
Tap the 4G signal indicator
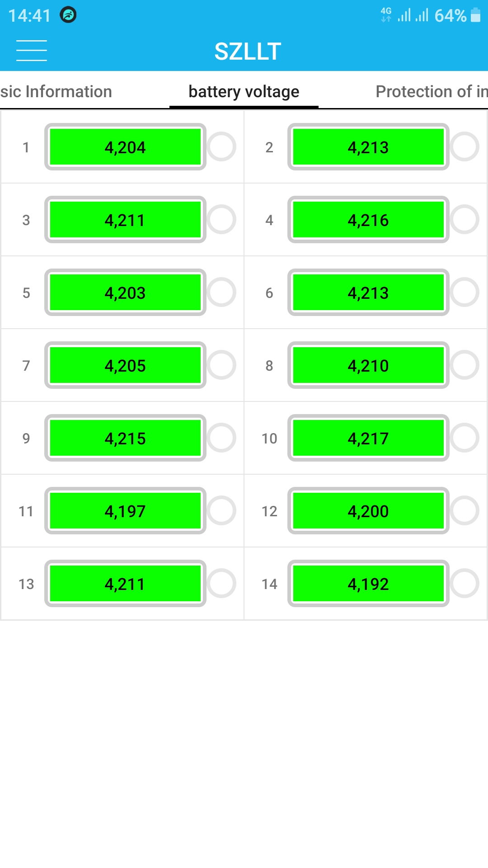[386, 15]
